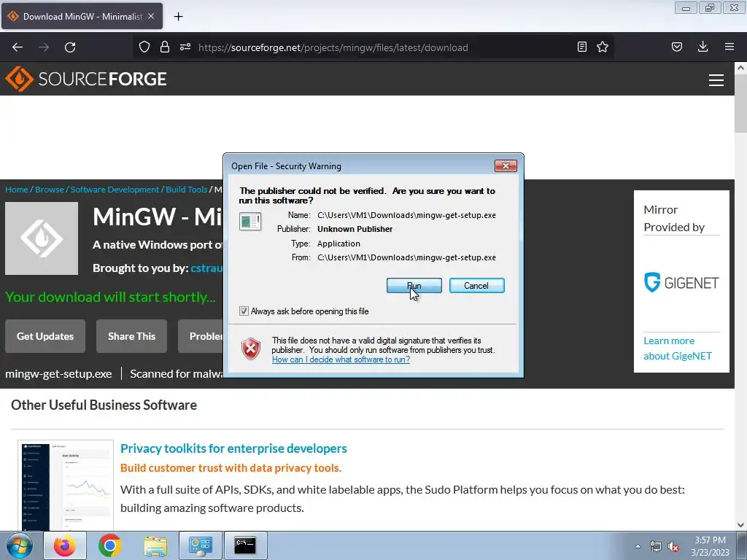Viewport: 747px width, 560px height.
Task: Click the browser forward arrow
Action: (x=44, y=47)
